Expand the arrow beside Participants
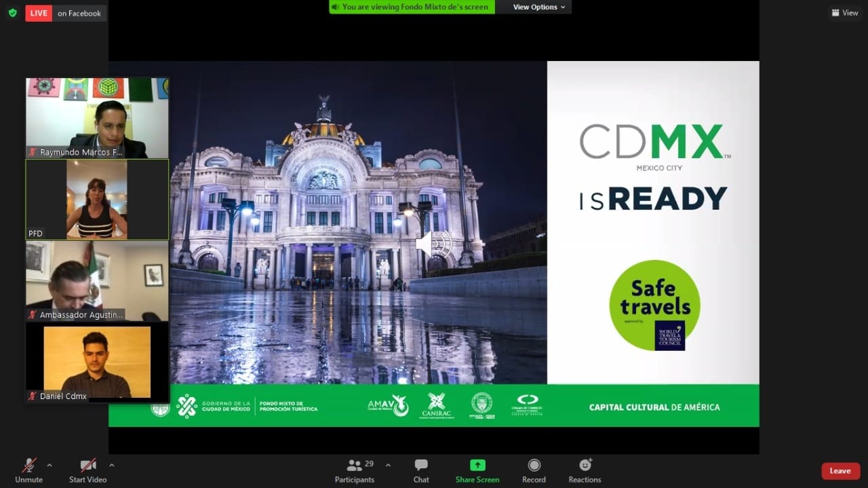This screenshot has width=868, height=488. (388, 466)
